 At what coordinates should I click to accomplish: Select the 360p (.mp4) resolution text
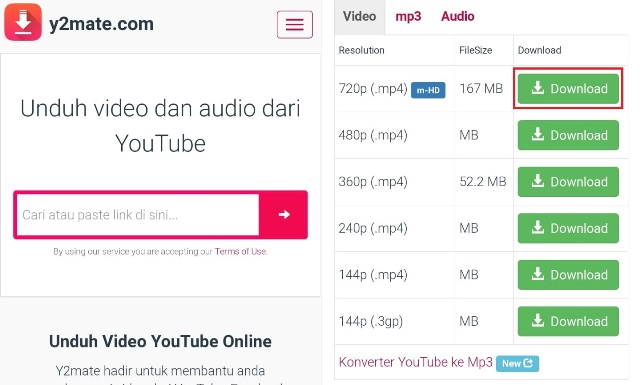[x=373, y=182]
